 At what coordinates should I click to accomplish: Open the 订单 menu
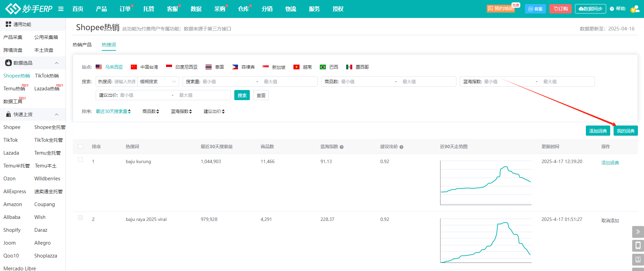click(x=125, y=9)
